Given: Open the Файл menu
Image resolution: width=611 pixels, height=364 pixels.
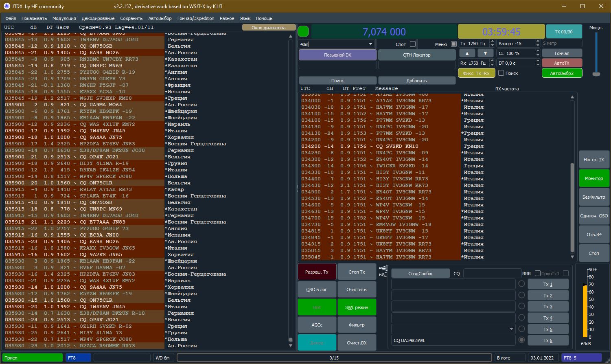Looking at the screenshot, I should tap(11, 18).
